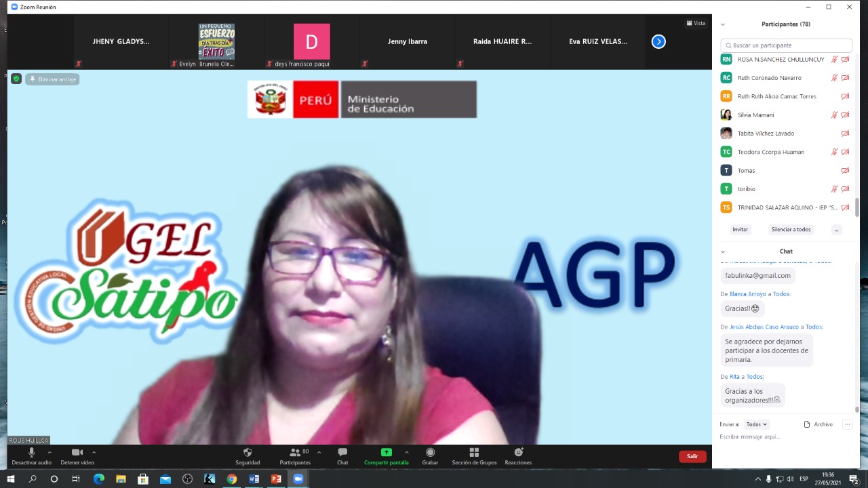Select Raida HUAIRE thumbnail

point(502,41)
